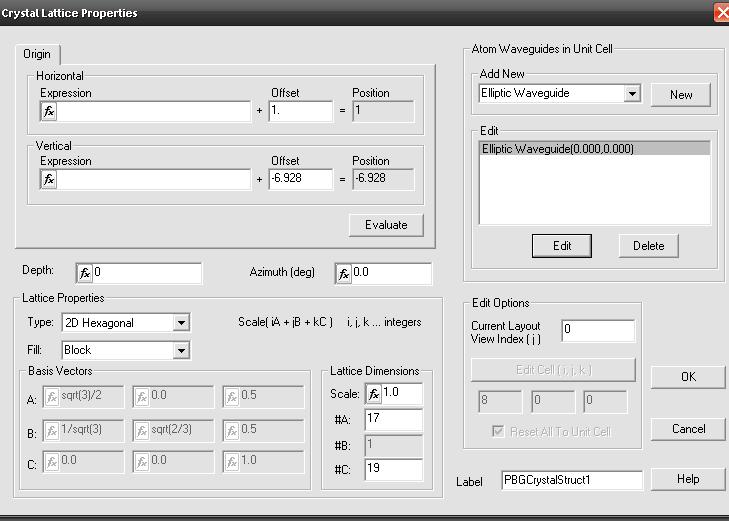Click the New waveguide button
The width and height of the screenshot is (729, 521).
click(681, 95)
